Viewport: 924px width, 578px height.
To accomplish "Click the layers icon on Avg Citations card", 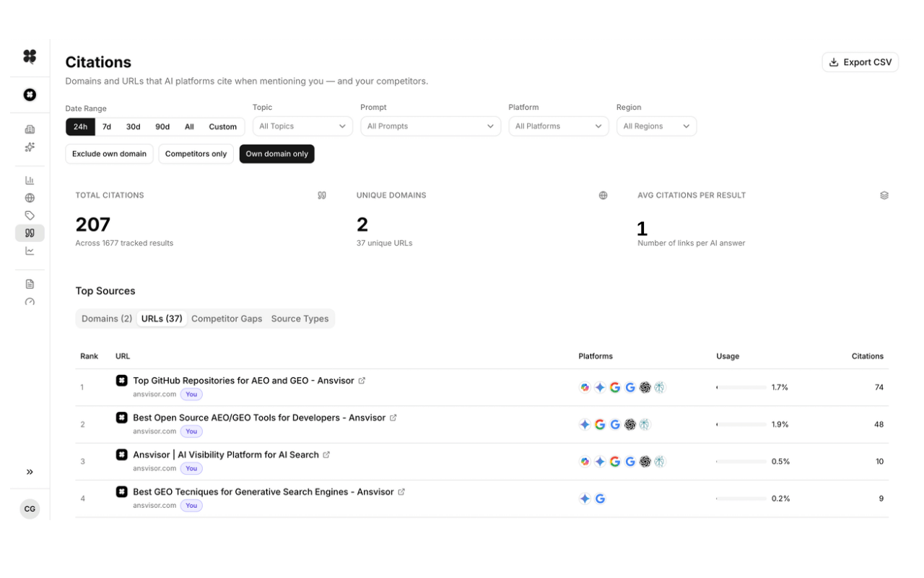I will click(884, 195).
